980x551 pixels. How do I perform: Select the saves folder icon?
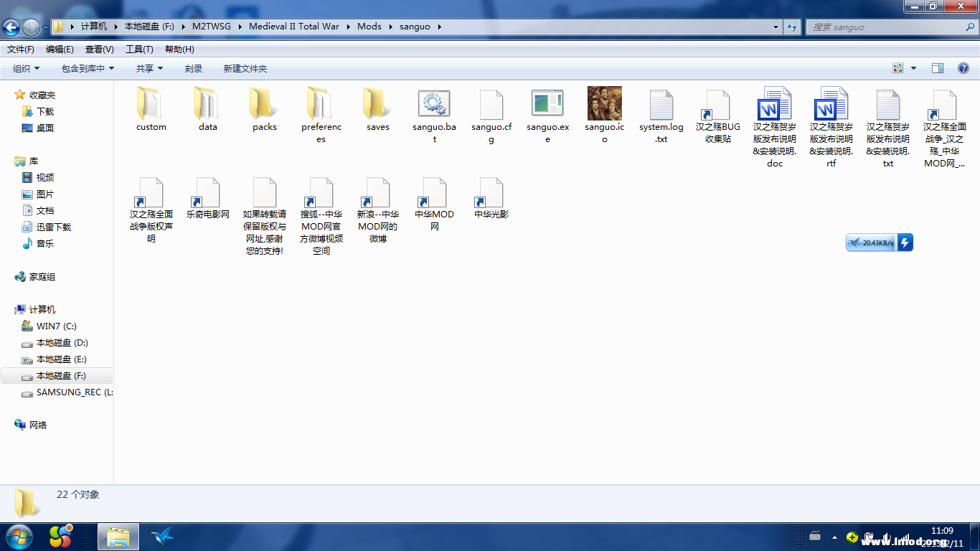click(377, 105)
